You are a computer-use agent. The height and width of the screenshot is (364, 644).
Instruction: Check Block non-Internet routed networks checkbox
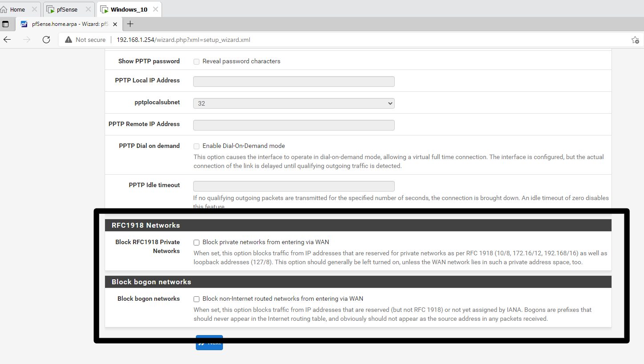coord(196,299)
